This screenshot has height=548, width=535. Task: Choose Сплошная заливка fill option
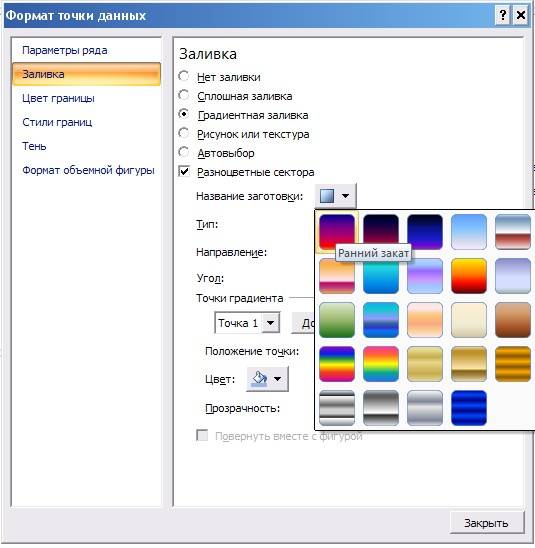click(245, 96)
